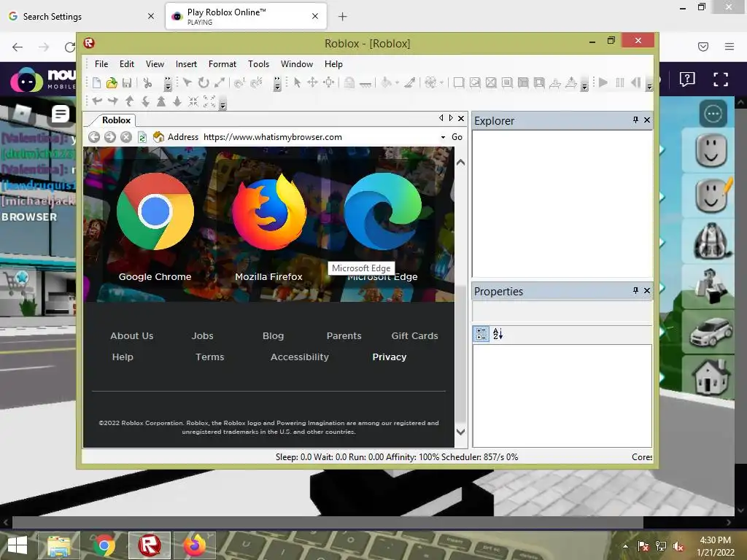Choose the rotate tool in toolbar
747x560 pixels.
point(204,83)
